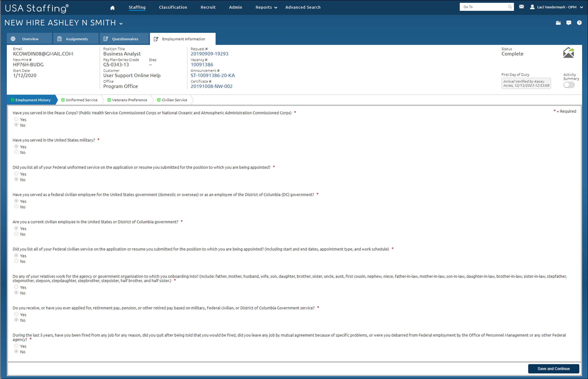Open the help question mark icon
The width and height of the screenshot is (588, 379).
[x=579, y=23]
